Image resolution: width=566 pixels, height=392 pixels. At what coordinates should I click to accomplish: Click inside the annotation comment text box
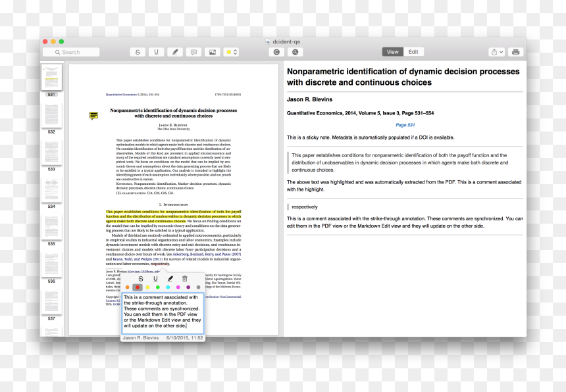[x=163, y=313]
